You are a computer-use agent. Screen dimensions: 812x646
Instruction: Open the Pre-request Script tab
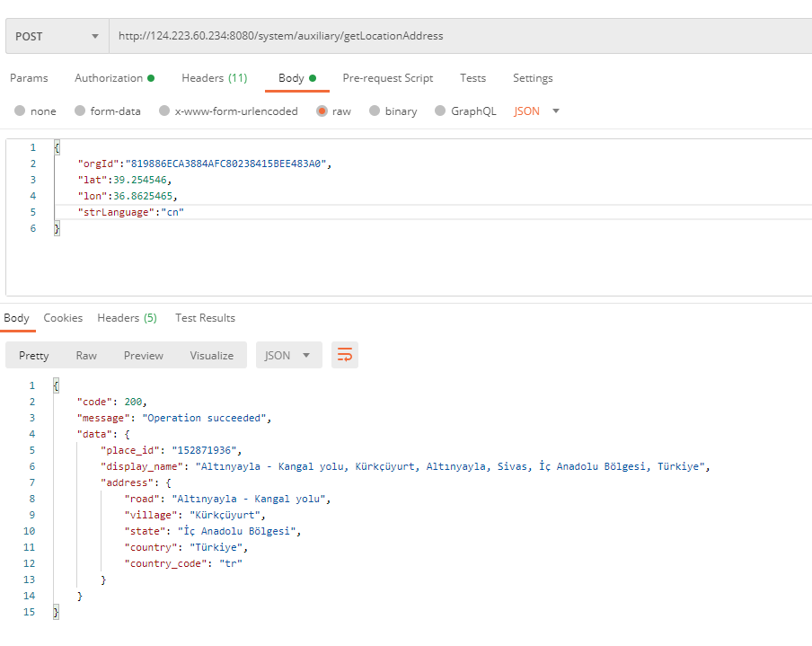pyautogui.click(x=387, y=78)
